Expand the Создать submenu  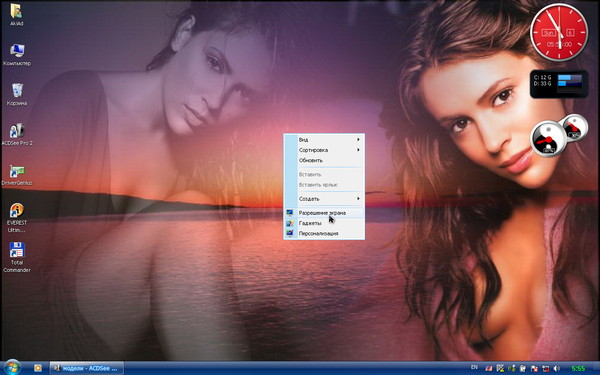click(x=324, y=199)
